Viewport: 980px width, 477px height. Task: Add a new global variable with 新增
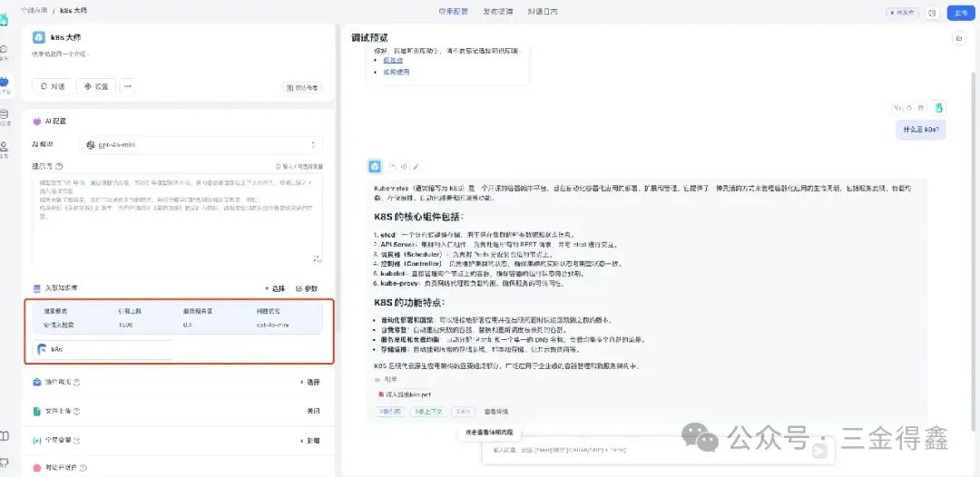tap(310, 441)
